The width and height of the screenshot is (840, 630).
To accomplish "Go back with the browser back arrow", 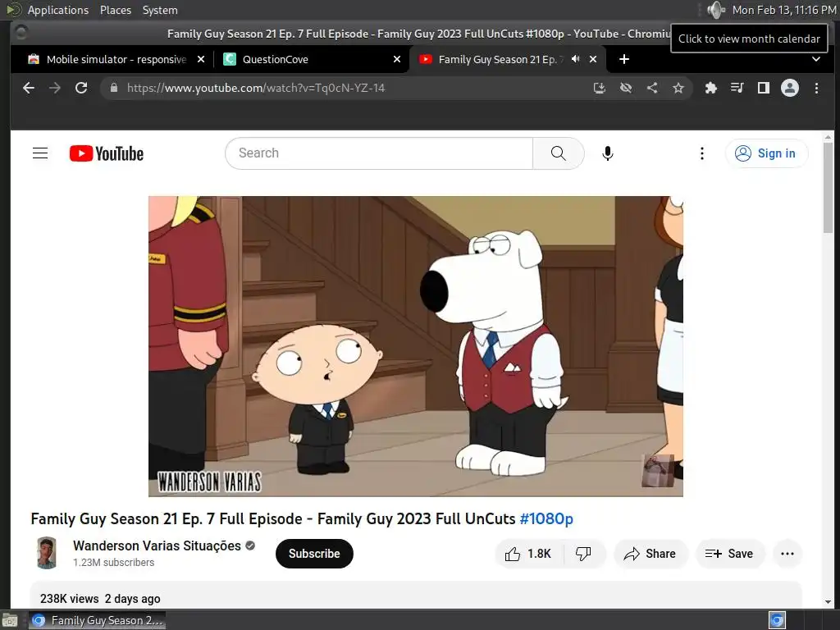I will 29,88.
